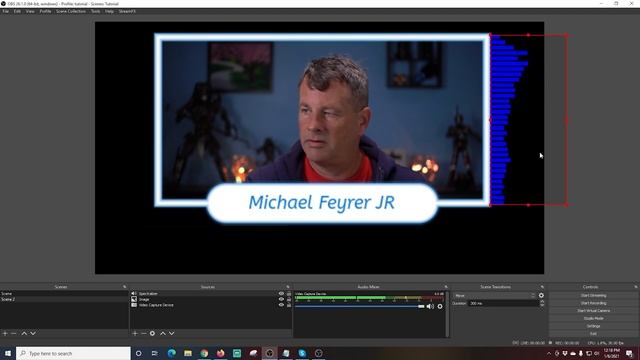This screenshot has height=360, width=640.
Task: Select 'Scene' in Scenes list
Action: pos(64,293)
